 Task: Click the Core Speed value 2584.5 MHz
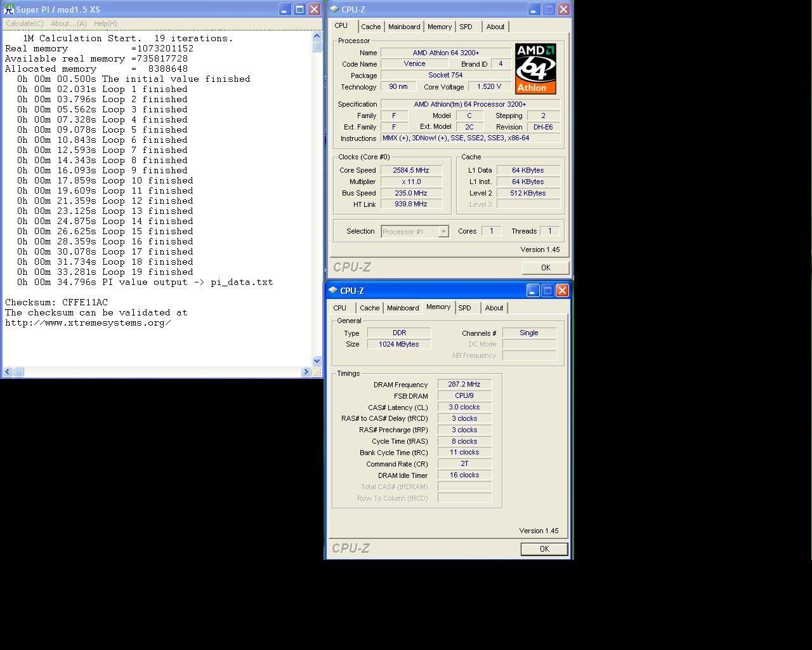pyautogui.click(x=411, y=170)
